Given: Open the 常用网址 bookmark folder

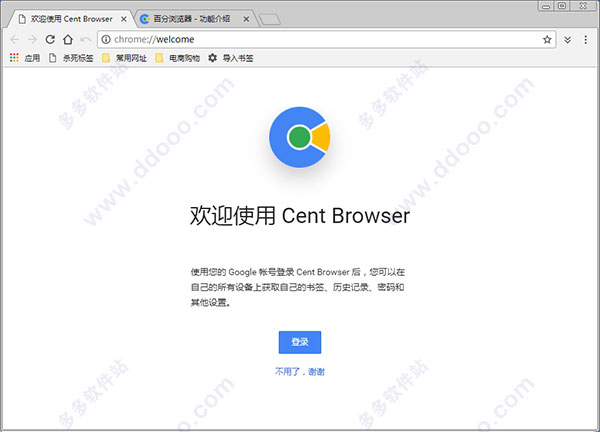Looking at the screenshot, I should point(124,58).
